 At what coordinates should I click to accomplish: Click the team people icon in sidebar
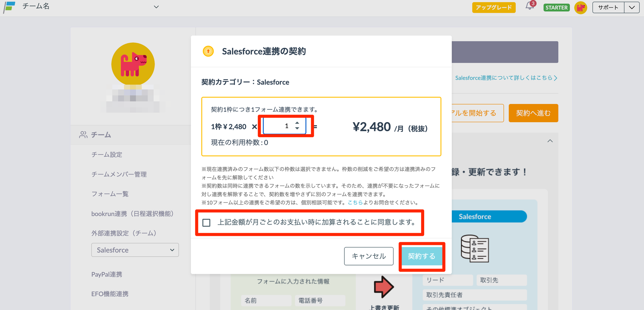click(x=83, y=135)
